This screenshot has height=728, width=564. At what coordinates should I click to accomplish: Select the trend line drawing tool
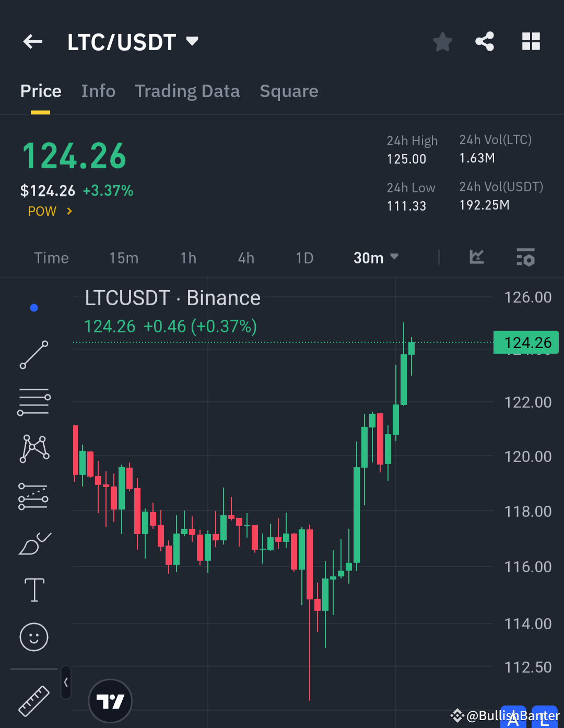tap(34, 355)
